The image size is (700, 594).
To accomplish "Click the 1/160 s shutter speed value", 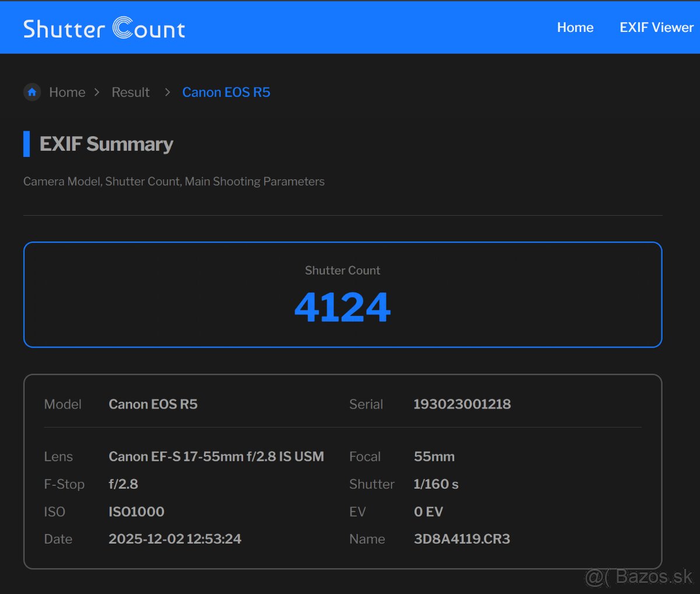I will coord(436,484).
